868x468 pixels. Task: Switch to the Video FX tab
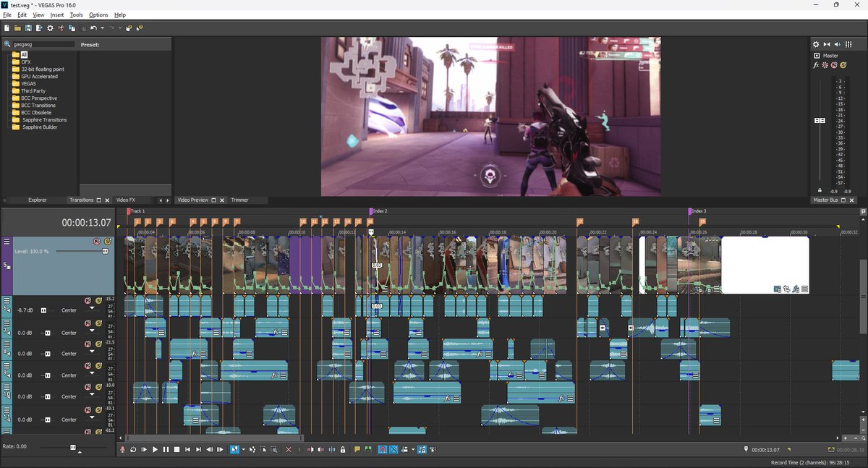(x=126, y=200)
